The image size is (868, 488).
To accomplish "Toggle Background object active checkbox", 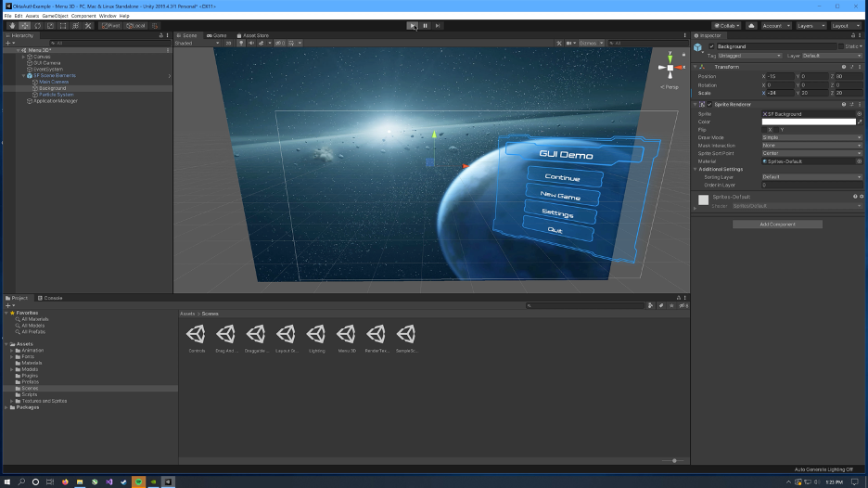I will tap(712, 46).
